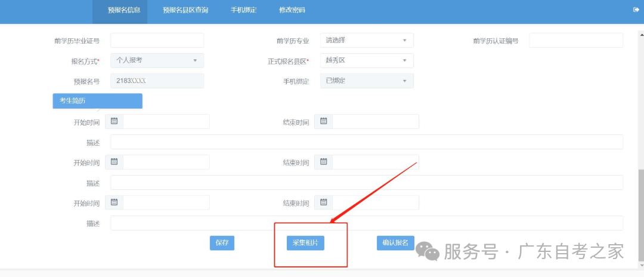Click the third 开始时间 date input
The height and width of the screenshot is (277, 644).
coord(166,202)
